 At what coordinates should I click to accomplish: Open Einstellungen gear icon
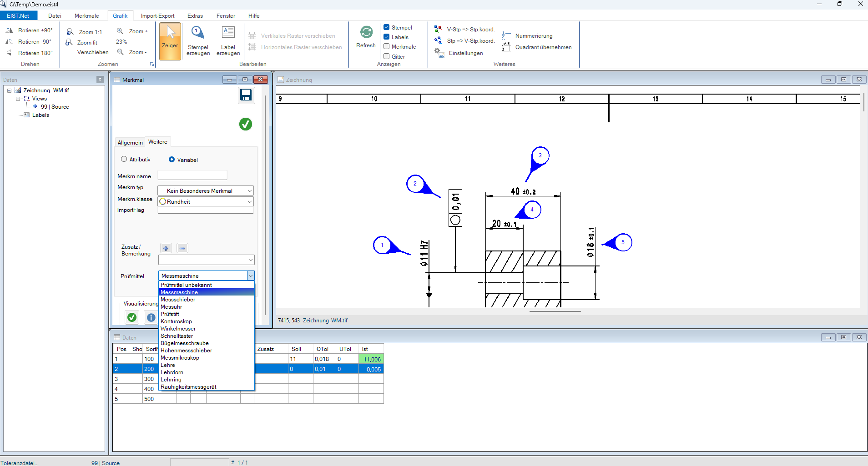(439, 53)
